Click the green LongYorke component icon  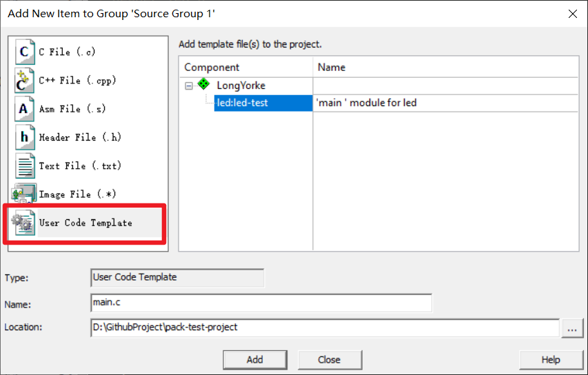(204, 85)
